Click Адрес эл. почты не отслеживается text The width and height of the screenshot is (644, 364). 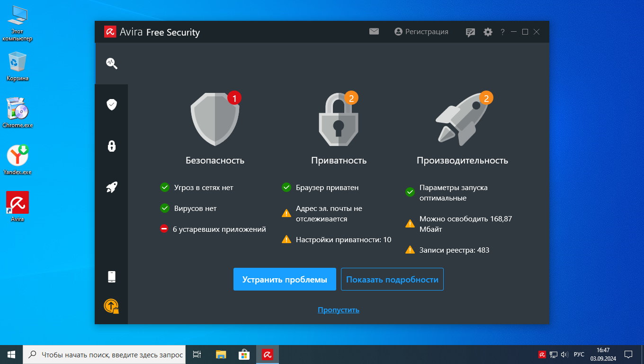point(329,213)
